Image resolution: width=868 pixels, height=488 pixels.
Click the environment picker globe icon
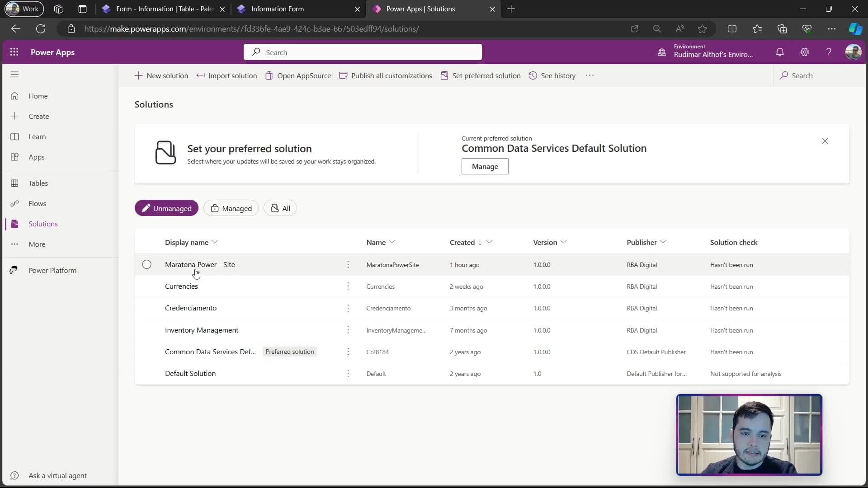click(662, 52)
